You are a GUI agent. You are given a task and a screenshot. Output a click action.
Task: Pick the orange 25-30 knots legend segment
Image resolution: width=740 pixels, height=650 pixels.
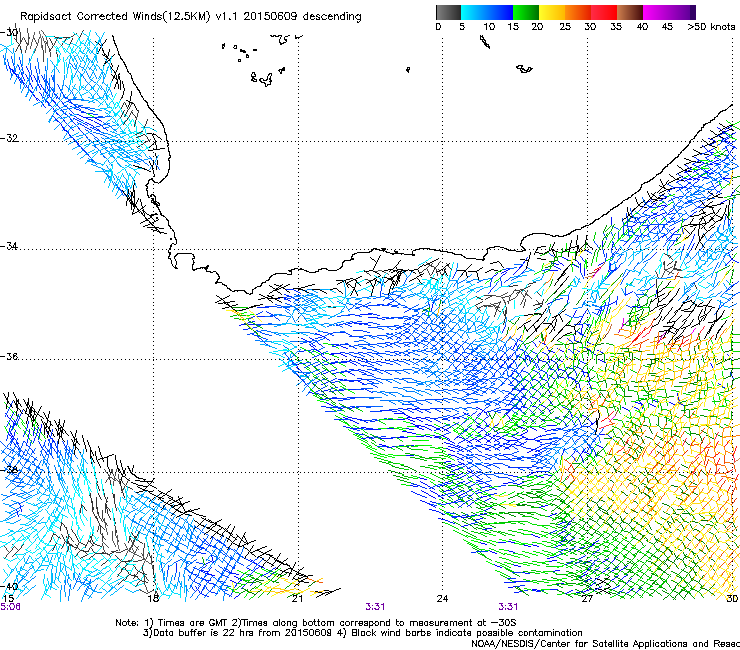(x=578, y=12)
